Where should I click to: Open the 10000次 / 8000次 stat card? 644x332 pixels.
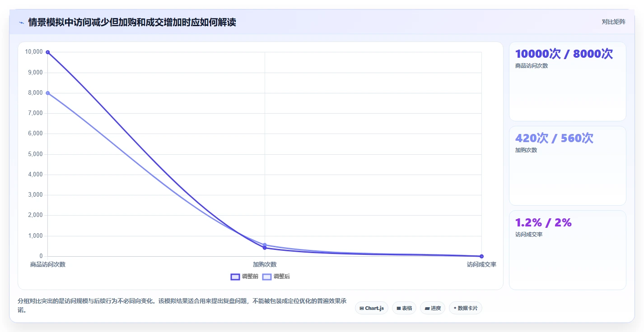[567, 81]
